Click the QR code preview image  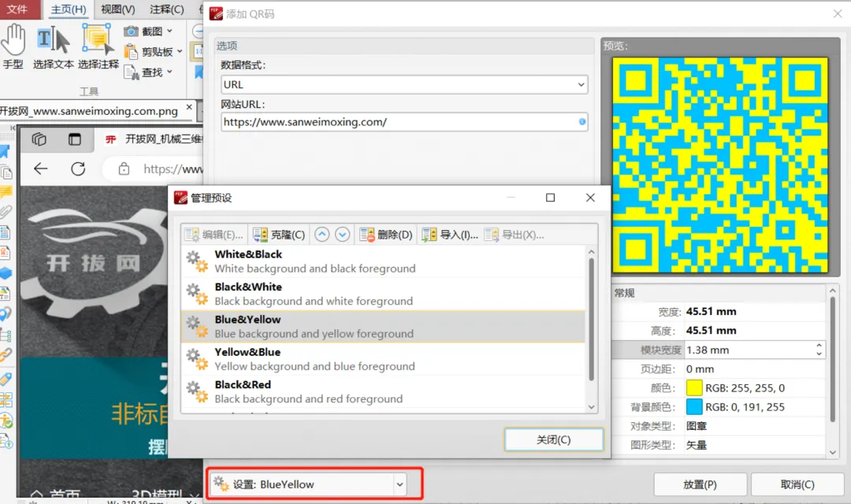[x=720, y=165]
